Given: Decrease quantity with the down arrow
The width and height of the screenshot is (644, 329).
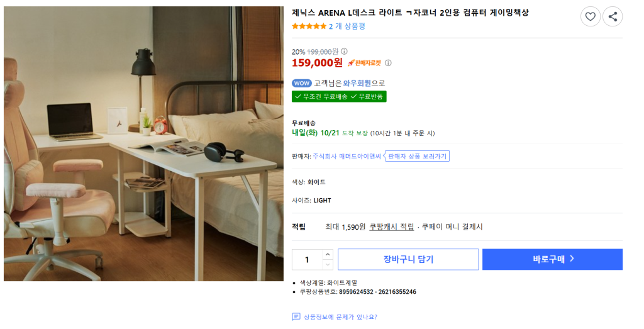Looking at the screenshot, I should [328, 265].
